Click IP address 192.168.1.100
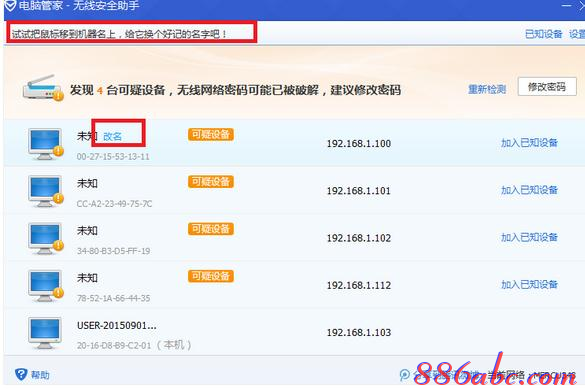The image size is (585, 389). [x=359, y=144]
